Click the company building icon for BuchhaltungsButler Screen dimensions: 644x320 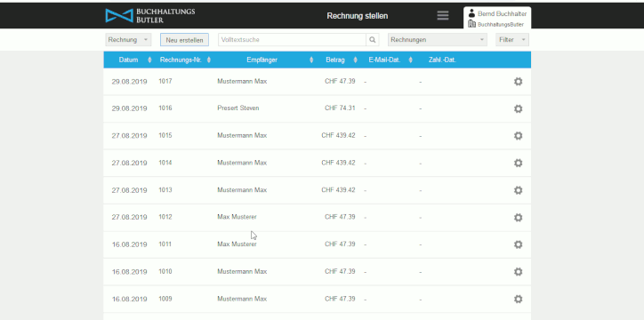click(x=472, y=24)
